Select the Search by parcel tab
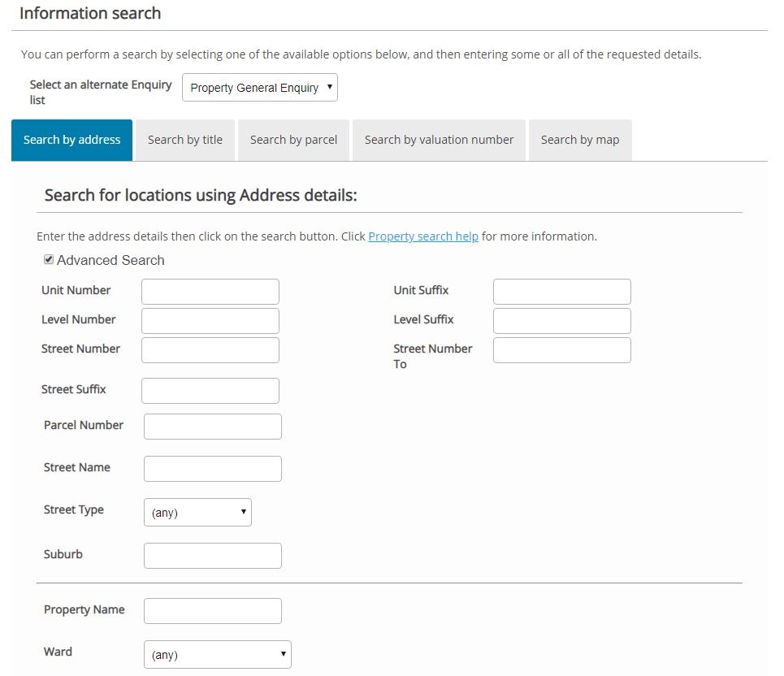The width and height of the screenshot is (784, 676). (293, 140)
